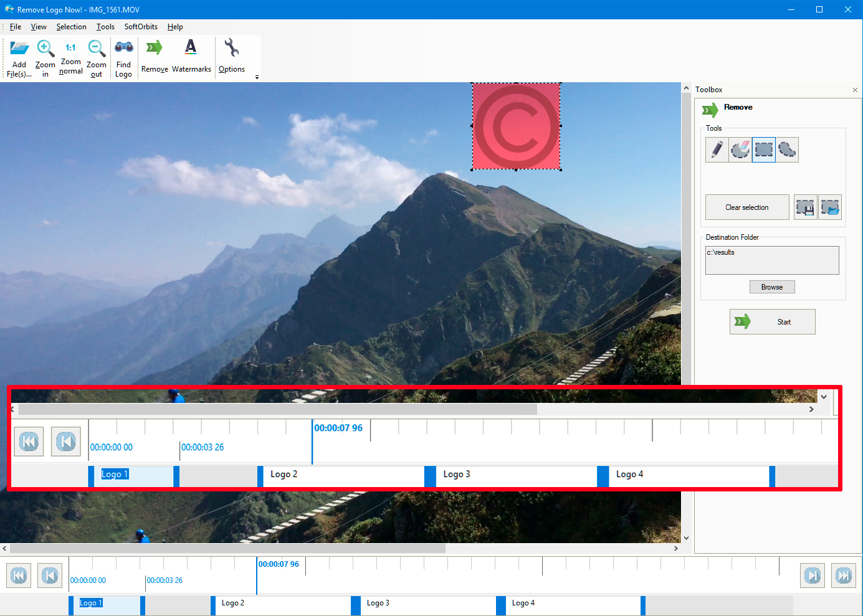Viewport: 863px width, 616px height.
Task: Click the right arrow of the preview's bottom horizontal scrollbar
Action: pos(676,549)
